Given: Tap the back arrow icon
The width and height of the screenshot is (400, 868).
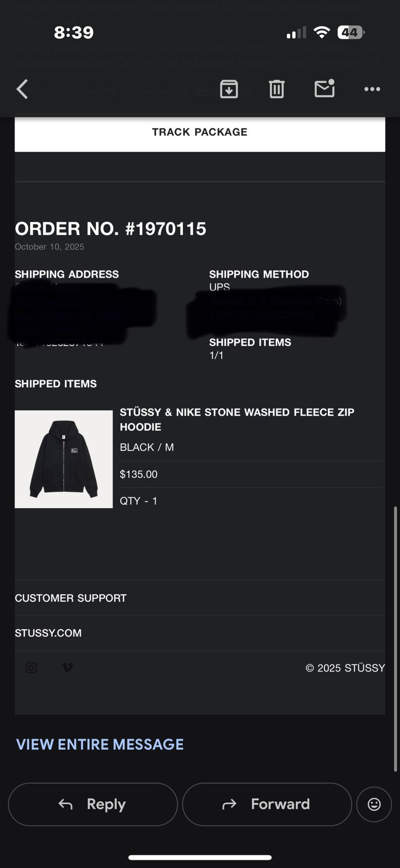Looking at the screenshot, I should 22,89.
